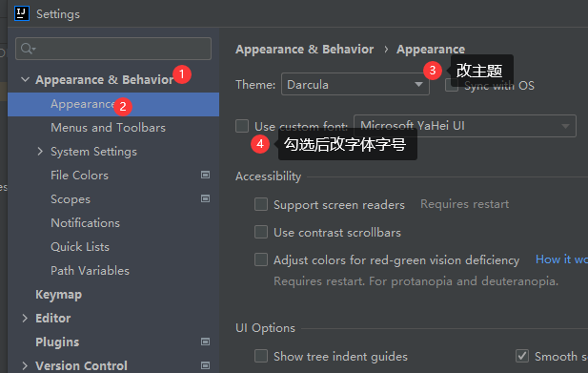Click the red number 1 annotation badge
The height and width of the screenshot is (373, 588).
click(x=182, y=74)
